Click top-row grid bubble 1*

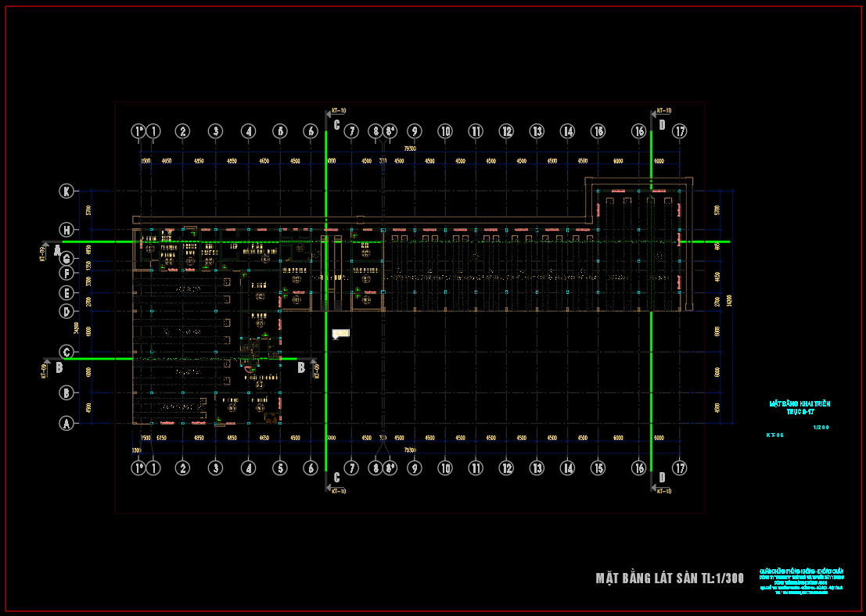point(138,131)
